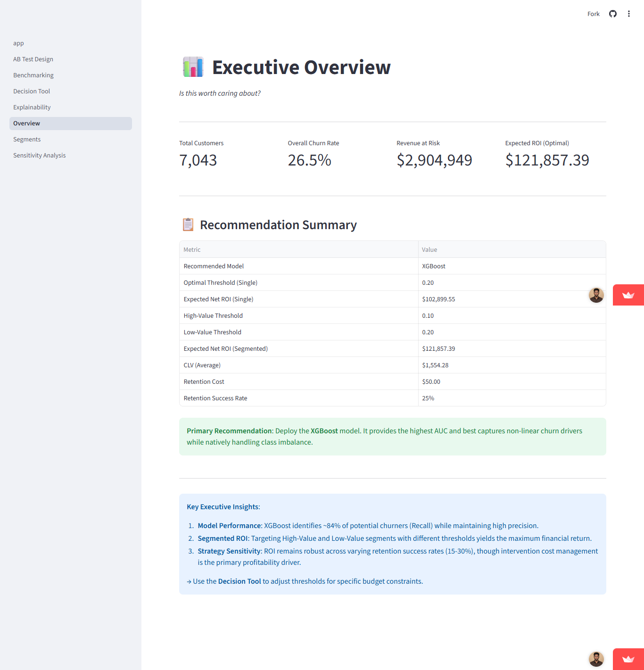
Task: Select the High-Value Threshold row label
Action: point(299,315)
